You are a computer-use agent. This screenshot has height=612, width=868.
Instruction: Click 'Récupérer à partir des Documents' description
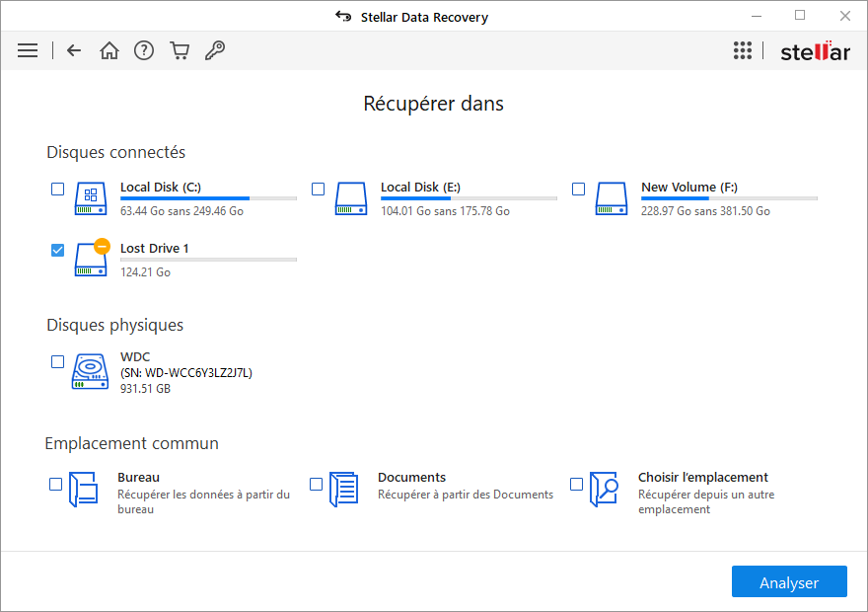coord(466,495)
